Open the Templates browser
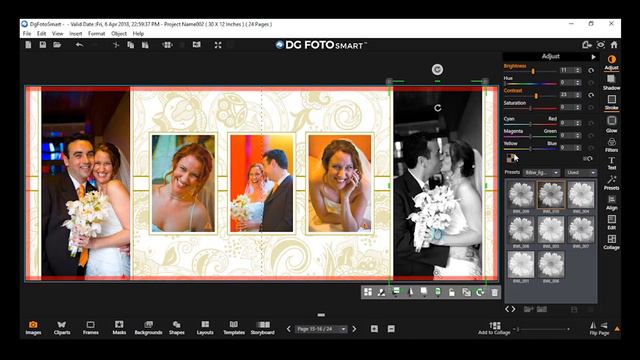640x360 pixels. (x=234, y=328)
